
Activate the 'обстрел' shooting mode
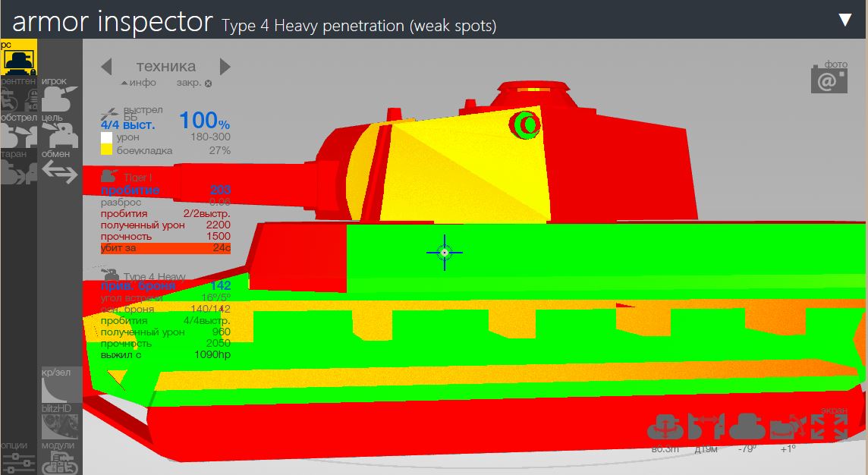pyautogui.click(x=18, y=136)
